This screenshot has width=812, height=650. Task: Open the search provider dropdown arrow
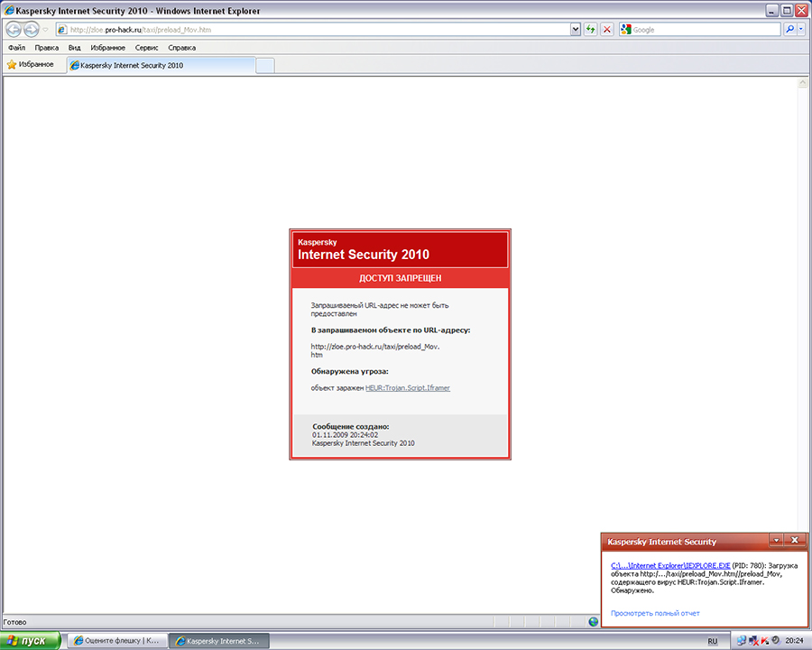tap(801, 30)
